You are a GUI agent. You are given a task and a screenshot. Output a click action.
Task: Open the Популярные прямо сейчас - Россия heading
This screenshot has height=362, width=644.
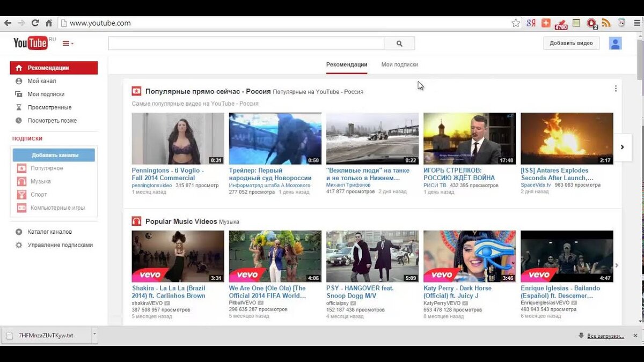(x=208, y=91)
